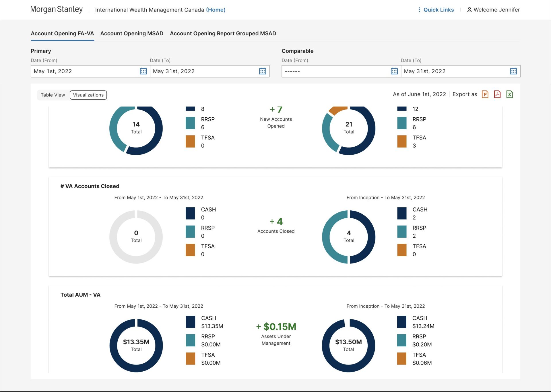Click the 21 Total donut chart
This screenshot has width=551, height=392.
point(349,128)
